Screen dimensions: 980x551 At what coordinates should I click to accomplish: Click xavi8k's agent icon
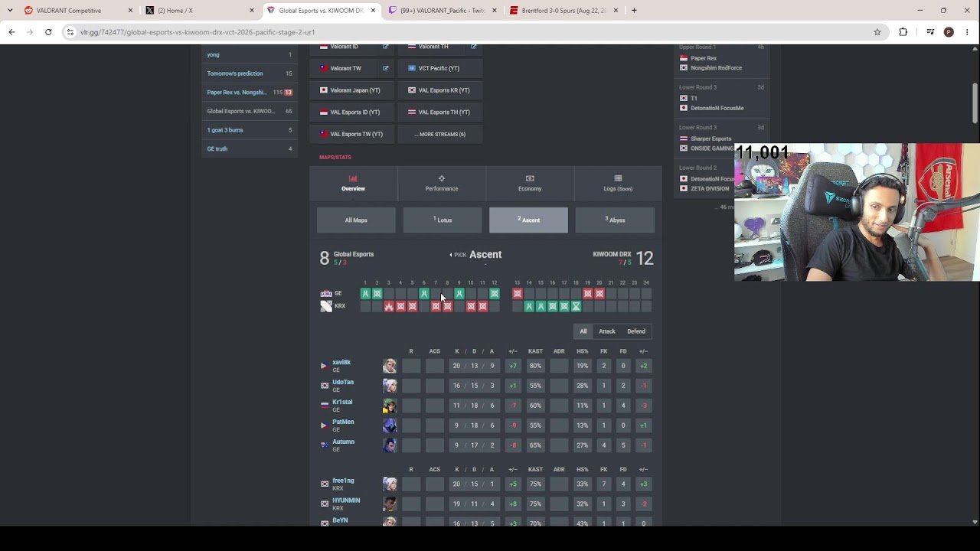point(390,366)
